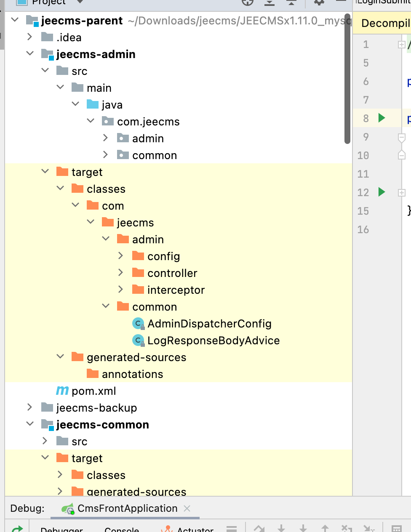Open the LogResponseBodyAdvice class file
Image resolution: width=411 pixels, height=532 pixels.
pos(213,340)
